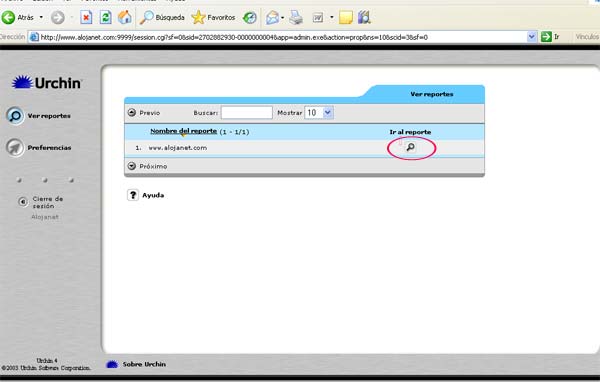Viewport: 600px width, 382px height.
Task: Open the www.alojanet.com report magnifier icon
Action: 410,147
